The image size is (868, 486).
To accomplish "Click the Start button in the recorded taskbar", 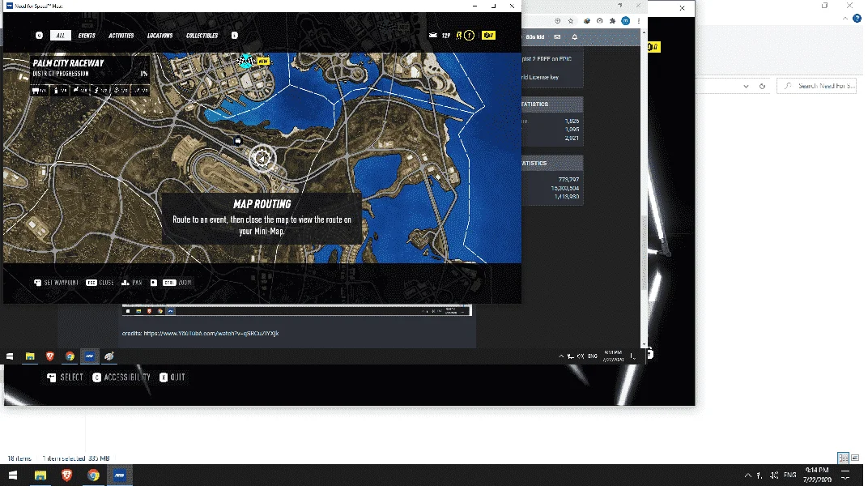I will pyautogui.click(x=10, y=356).
